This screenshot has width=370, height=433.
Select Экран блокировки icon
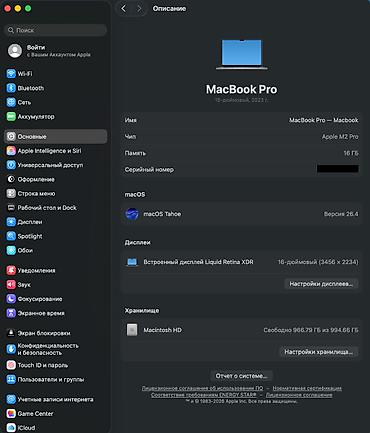pos(11,333)
